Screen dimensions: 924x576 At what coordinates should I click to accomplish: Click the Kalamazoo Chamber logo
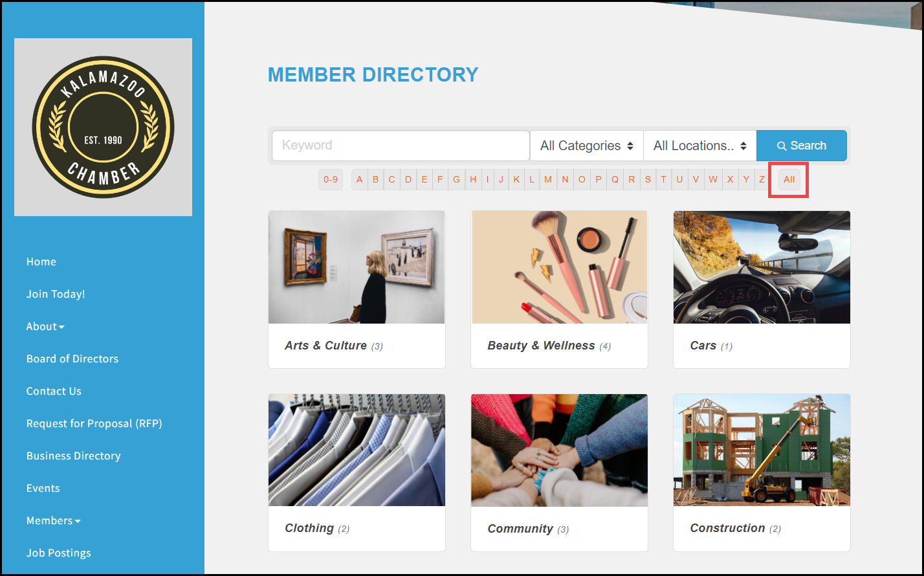[x=103, y=127]
